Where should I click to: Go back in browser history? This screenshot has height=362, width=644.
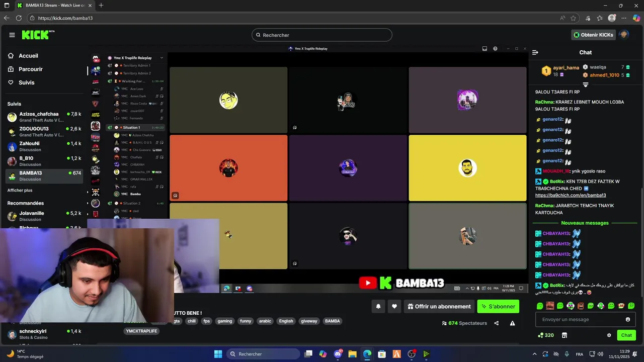coord(7,18)
